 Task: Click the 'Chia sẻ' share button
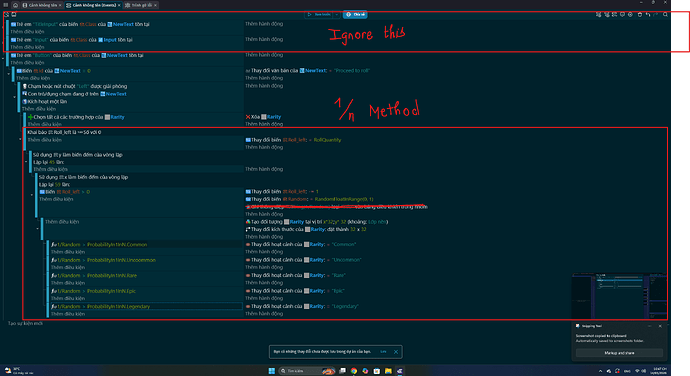pos(355,15)
